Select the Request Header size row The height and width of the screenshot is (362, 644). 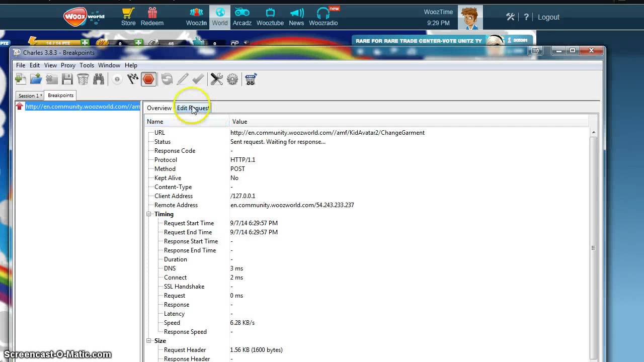367,350
